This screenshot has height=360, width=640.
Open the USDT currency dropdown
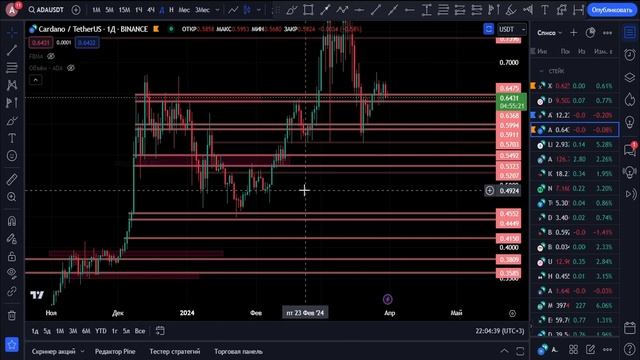pyautogui.click(x=512, y=29)
